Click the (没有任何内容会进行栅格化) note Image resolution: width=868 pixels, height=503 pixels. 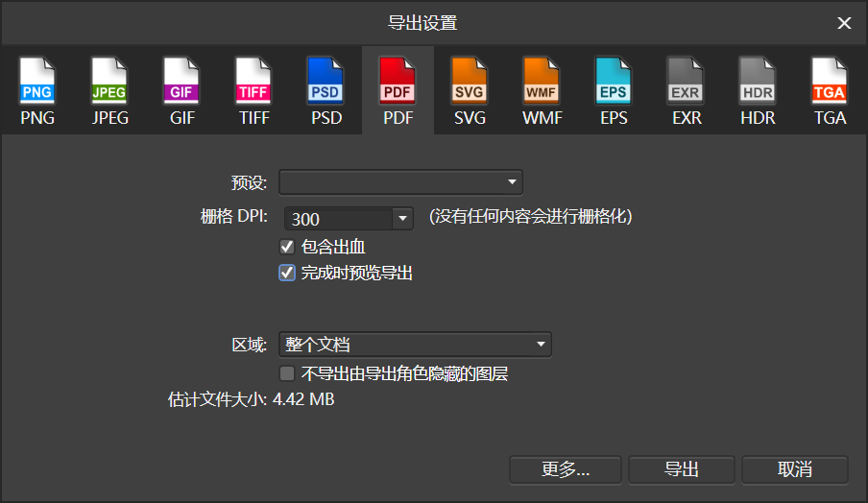coord(530,216)
